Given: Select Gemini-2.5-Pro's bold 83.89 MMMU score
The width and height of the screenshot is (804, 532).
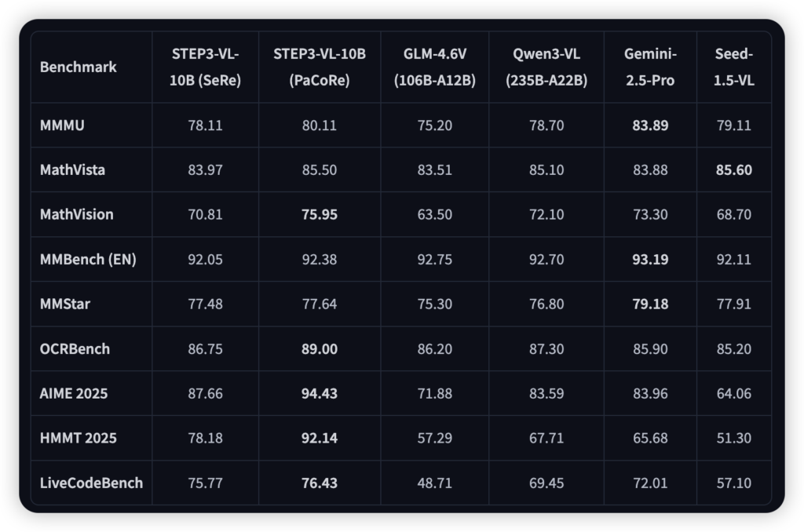Looking at the screenshot, I should click(650, 125).
